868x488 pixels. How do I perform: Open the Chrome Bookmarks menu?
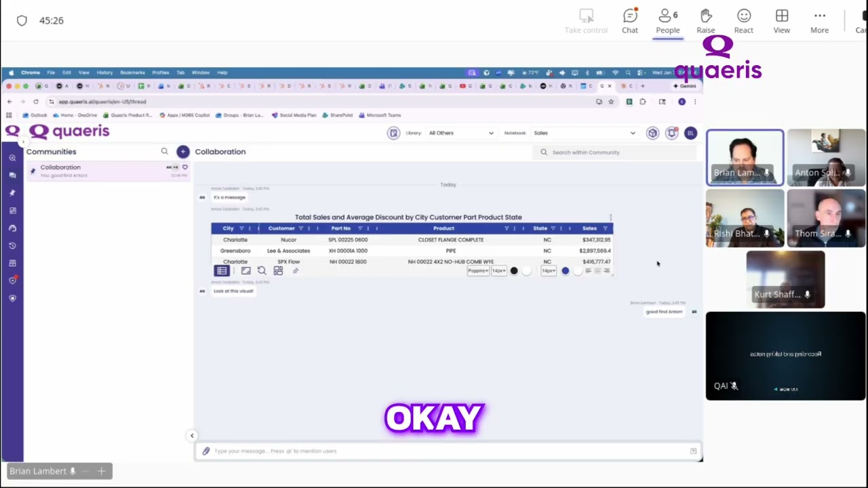click(132, 73)
